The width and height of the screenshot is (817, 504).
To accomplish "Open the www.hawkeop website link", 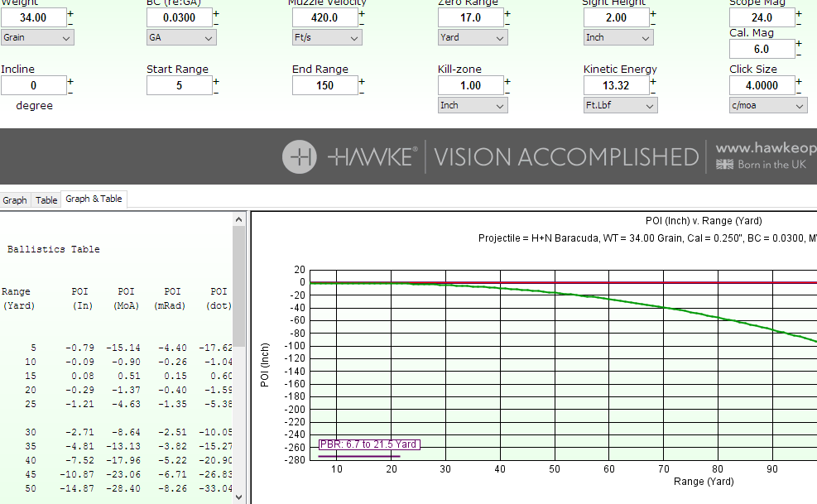I will point(766,148).
